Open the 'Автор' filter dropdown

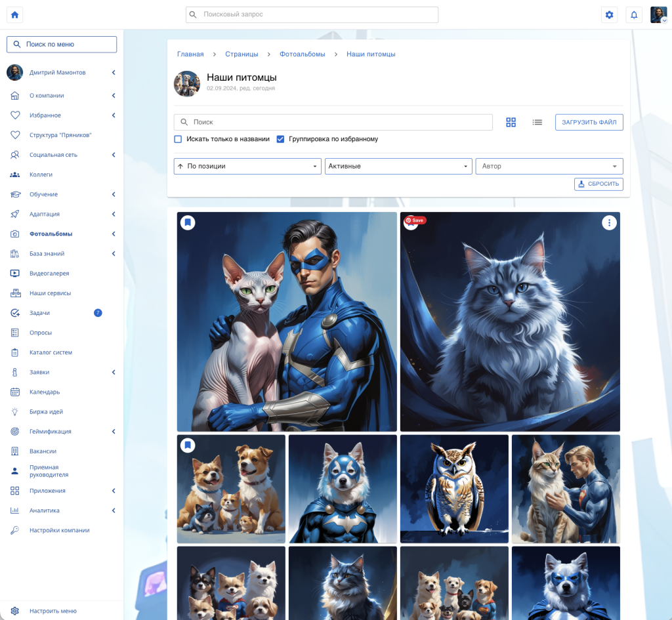click(549, 166)
